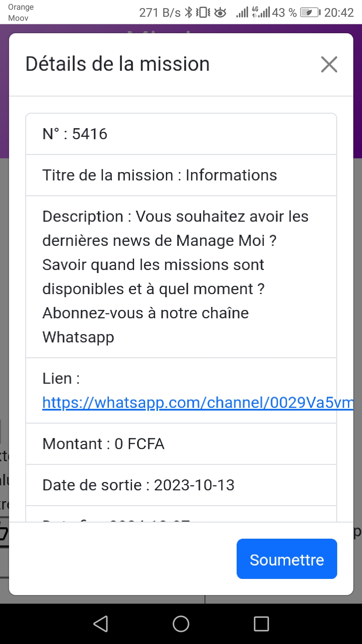Viewport: 362px width, 644px height.
Task: Tap the battery indicator icon
Action: coord(310,13)
